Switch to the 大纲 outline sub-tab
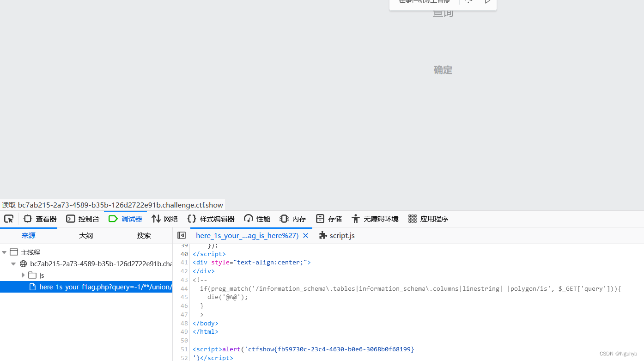 coord(86,235)
